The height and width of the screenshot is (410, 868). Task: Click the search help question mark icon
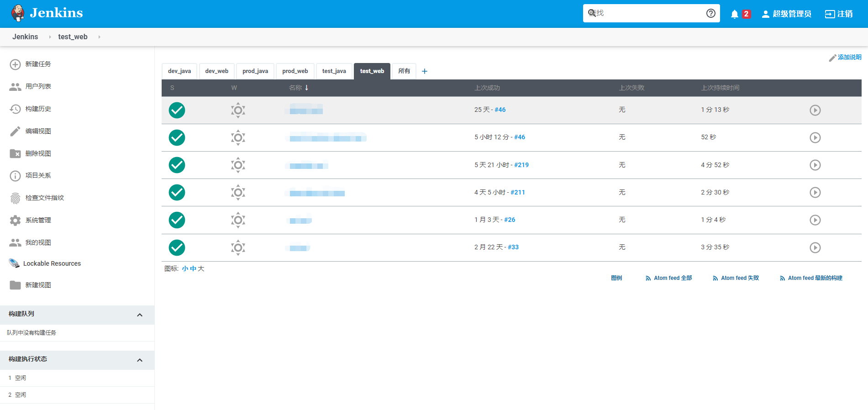point(710,13)
